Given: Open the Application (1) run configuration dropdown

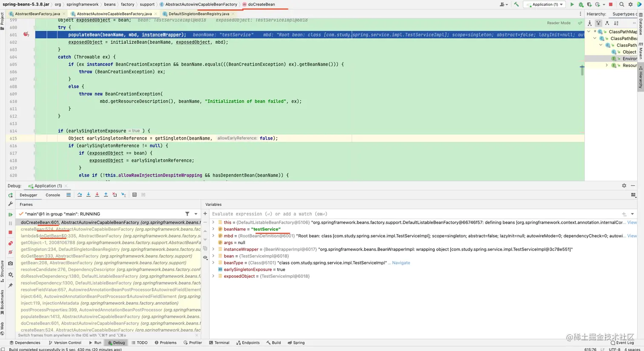Looking at the screenshot, I should click(x=544, y=4).
